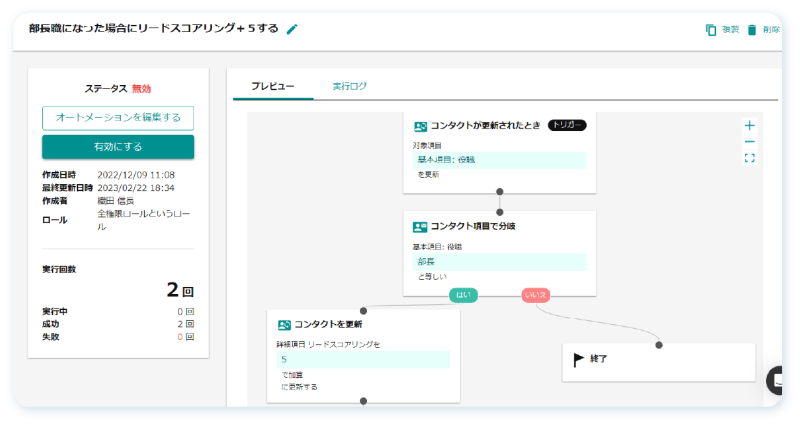
Task: Click the トリガー badge
Action: click(567, 125)
